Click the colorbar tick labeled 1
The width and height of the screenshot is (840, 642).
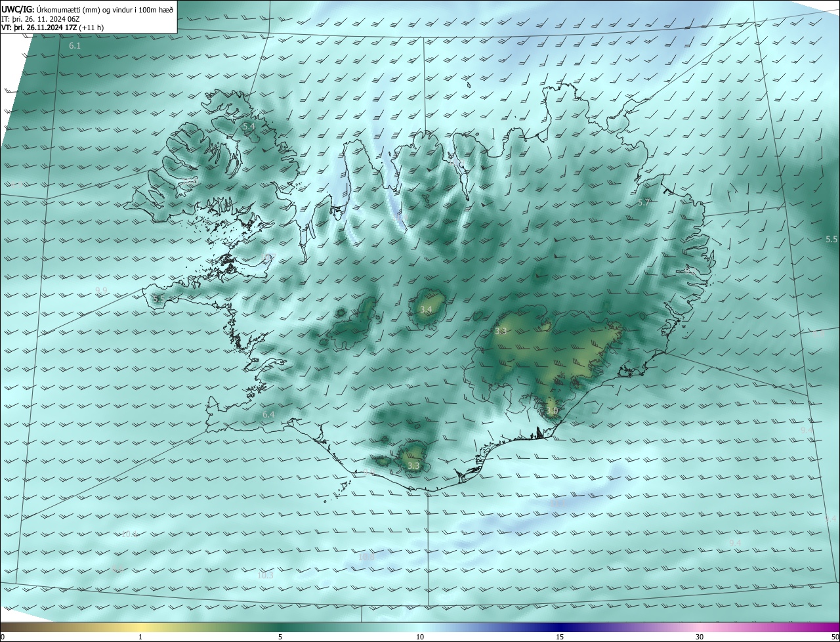(x=140, y=637)
